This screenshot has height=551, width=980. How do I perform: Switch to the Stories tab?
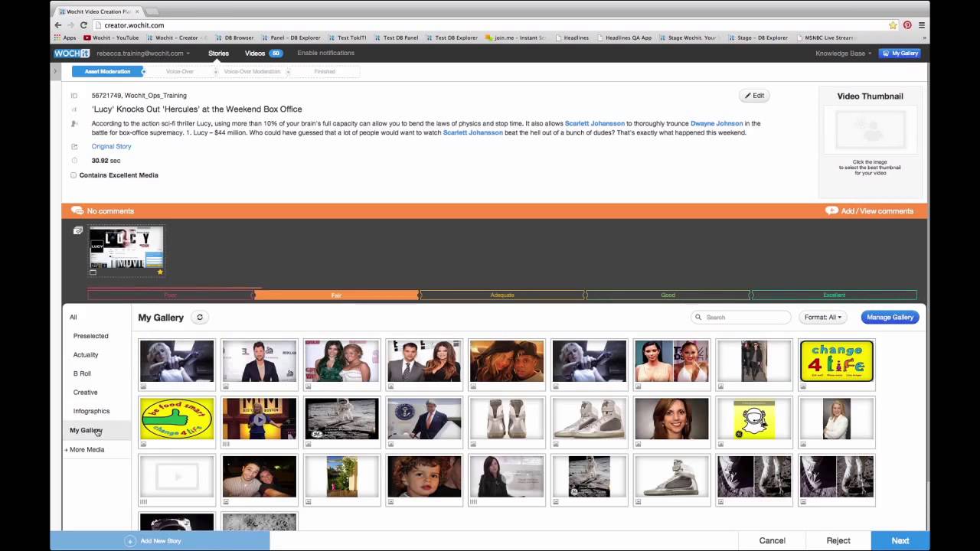coord(218,54)
